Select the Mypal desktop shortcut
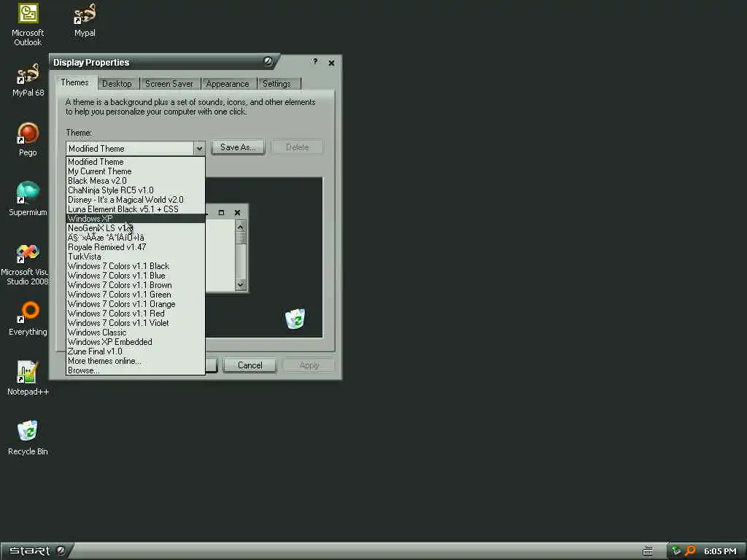The image size is (747, 560). click(85, 20)
